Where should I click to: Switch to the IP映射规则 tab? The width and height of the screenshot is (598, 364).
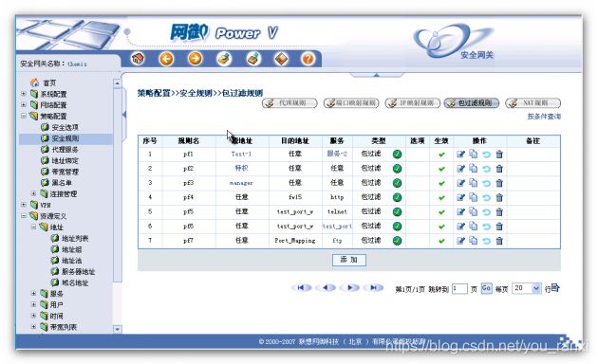pyautogui.click(x=413, y=102)
